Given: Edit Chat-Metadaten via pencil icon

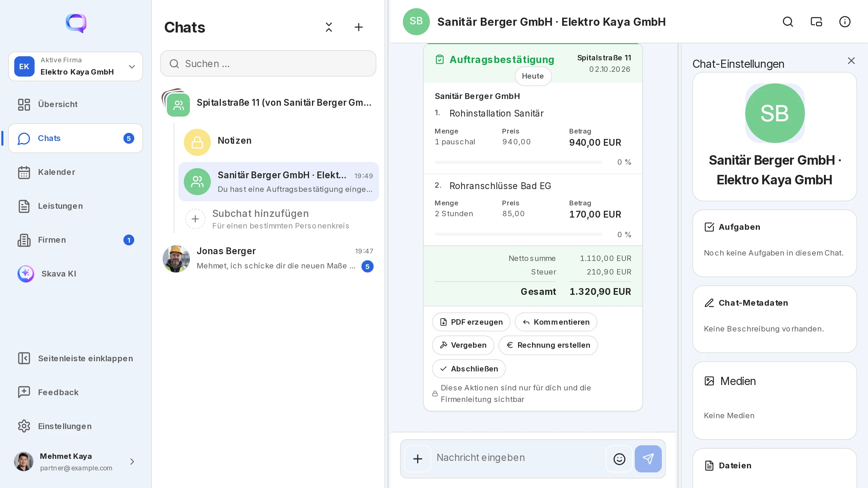Looking at the screenshot, I should pyautogui.click(x=709, y=303).
